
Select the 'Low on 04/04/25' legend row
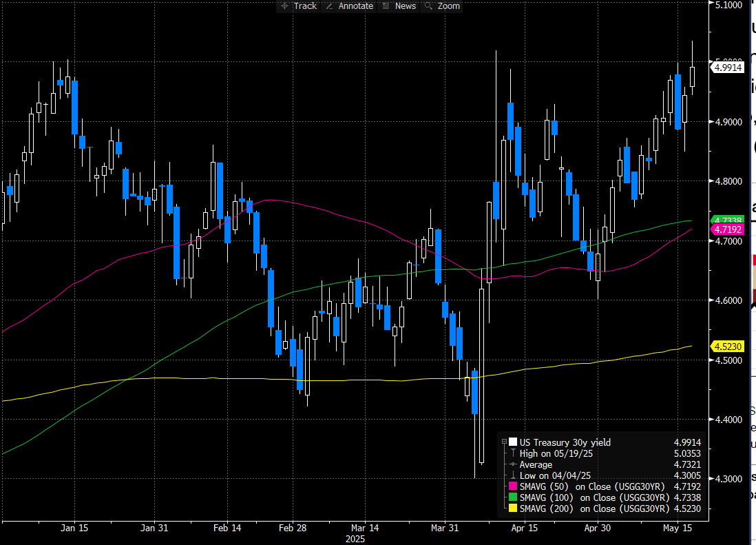tap(555, 475)
